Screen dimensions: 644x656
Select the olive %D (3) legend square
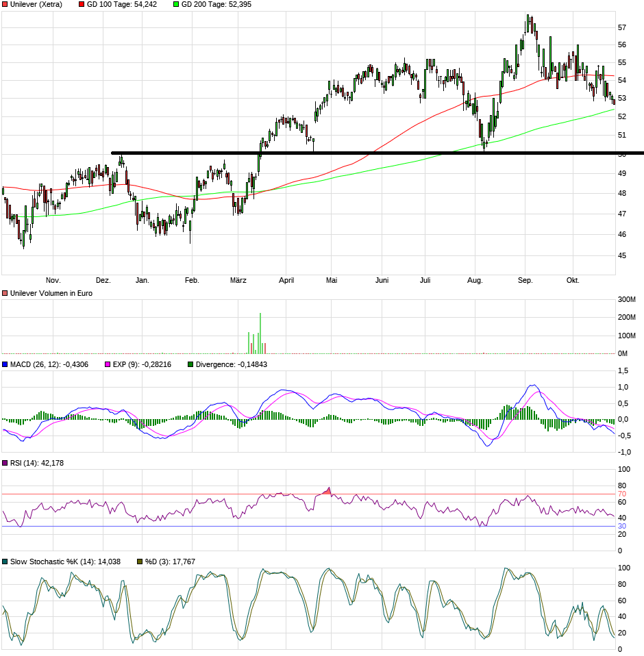coord(140,562)
